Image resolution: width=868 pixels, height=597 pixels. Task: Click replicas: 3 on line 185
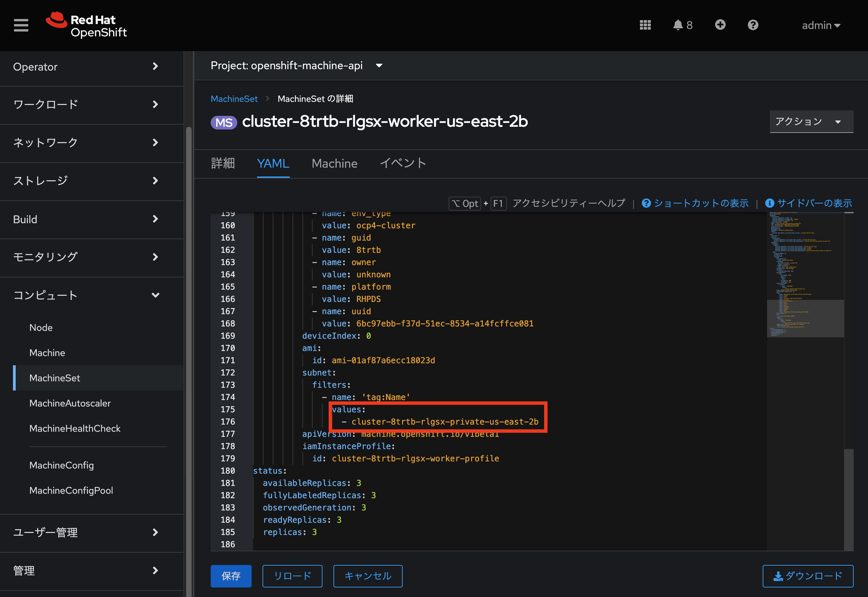tap(290, 532)
